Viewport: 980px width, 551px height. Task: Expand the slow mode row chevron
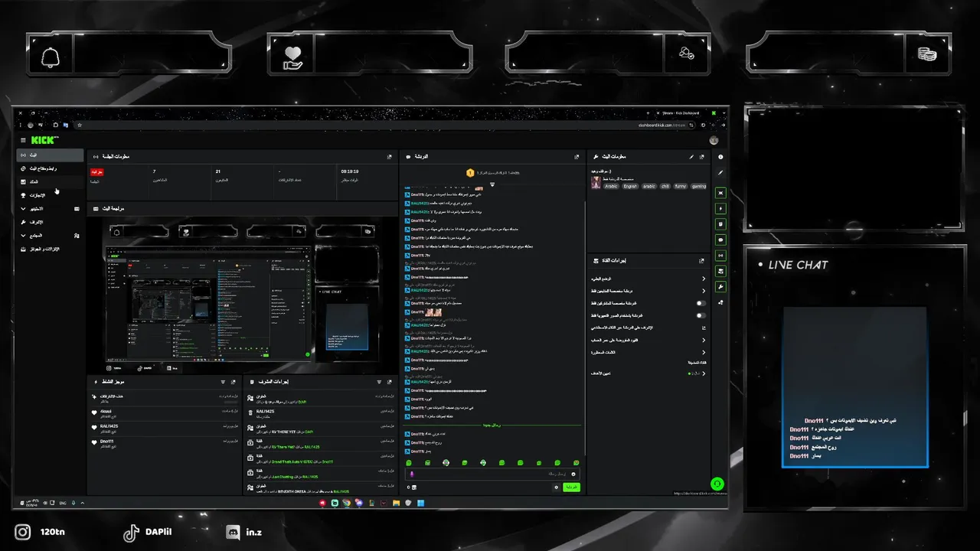tap(704, 279)
